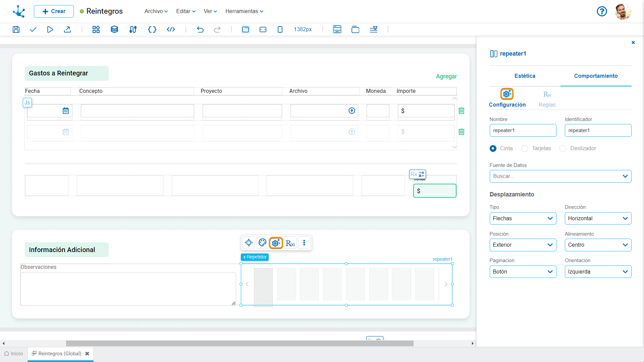Viewport: 644px width, 362px height.
Task: Select the Cinta radio option
Action: coord(493,148)
